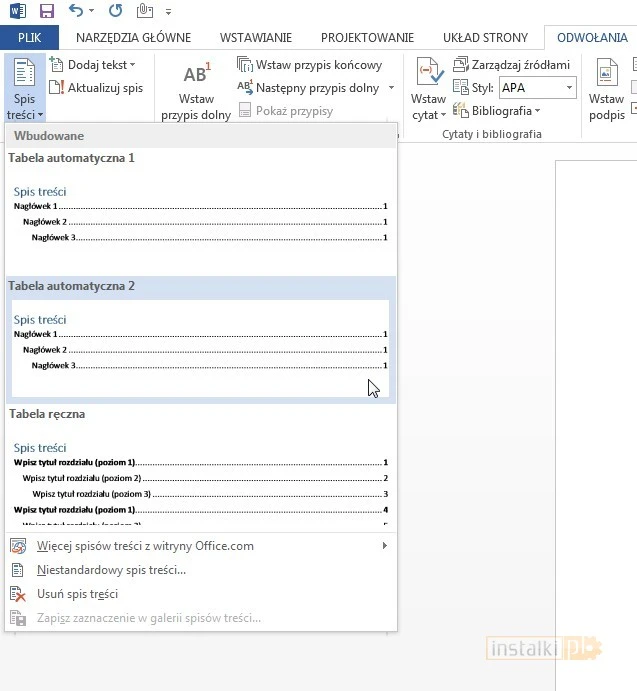Screen dimensions: 637x691
Task: Open the PLIK file tab
Action: pyautogui.click(x=30, y=38)
